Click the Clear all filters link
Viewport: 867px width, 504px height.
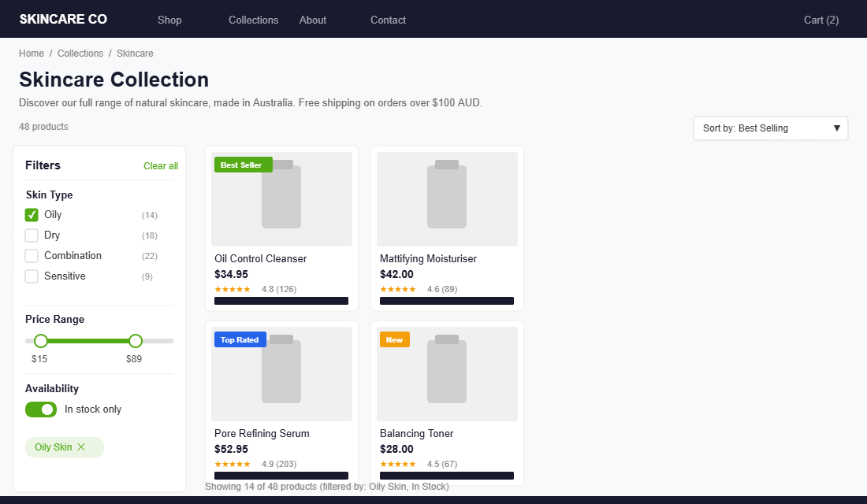(x=160, y=165)
